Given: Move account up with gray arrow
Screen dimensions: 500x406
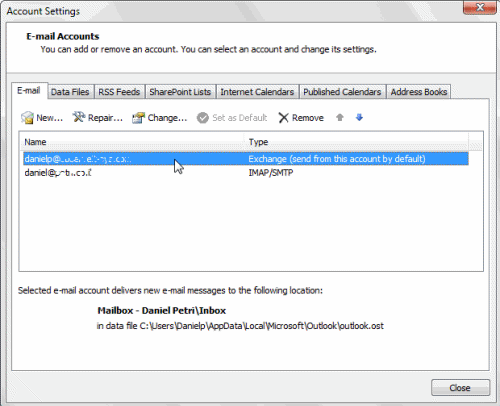Looking at the screenshot, I should [x=340, y=117].
